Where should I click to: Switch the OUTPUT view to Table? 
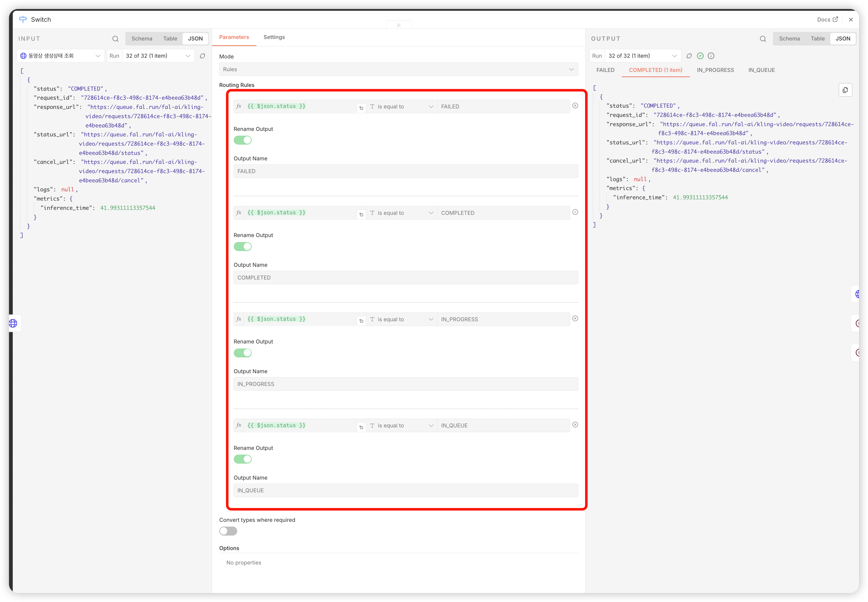[818, 39]
